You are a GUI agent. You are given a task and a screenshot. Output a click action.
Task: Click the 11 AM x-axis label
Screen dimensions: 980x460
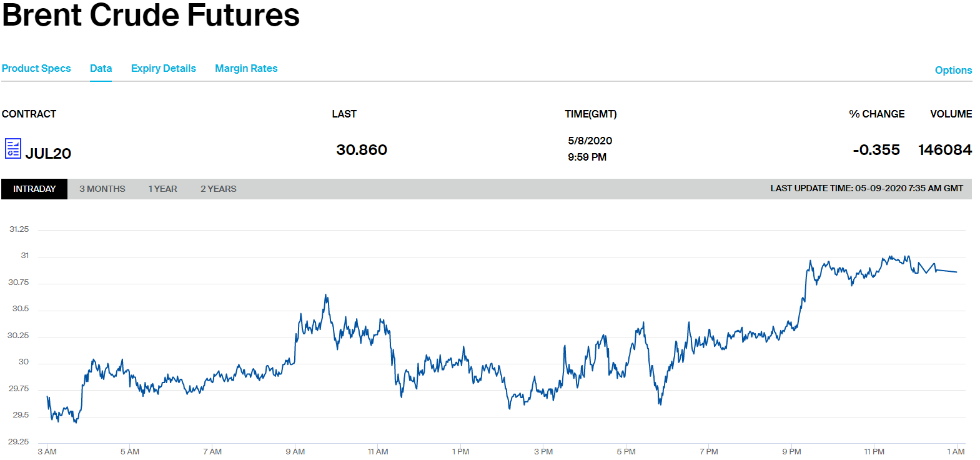pyautogui.click(x=378, y=451)
